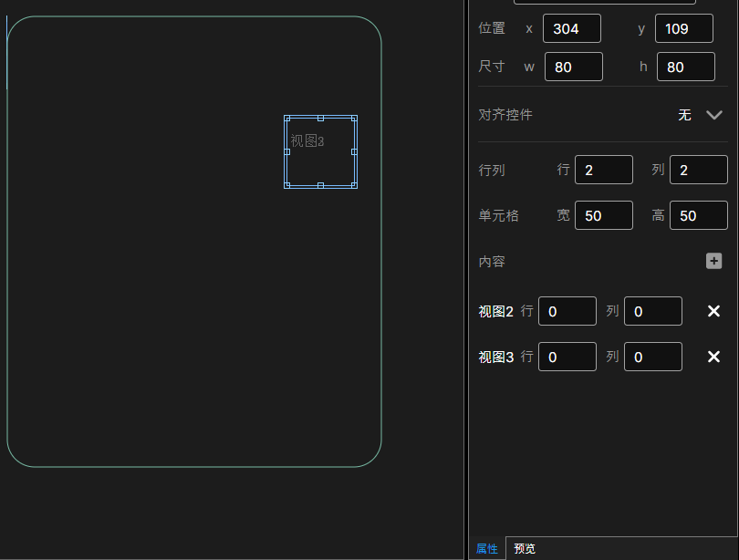Edit 视图3 column index field
The image size is (739, 560).
[653, 357]
